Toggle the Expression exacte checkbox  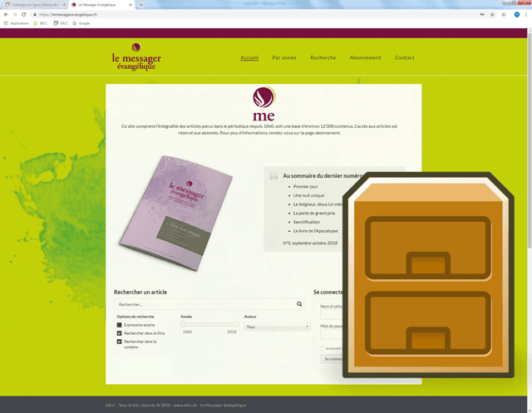pos(119,325)
